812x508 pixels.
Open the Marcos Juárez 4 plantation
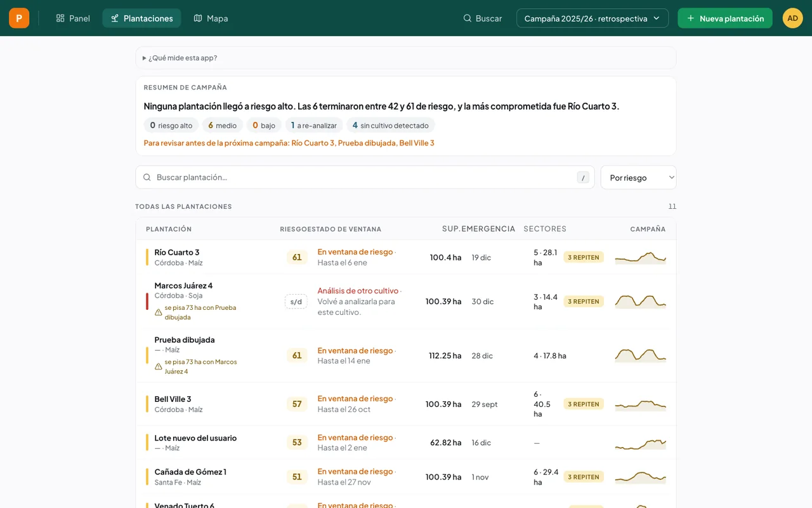[x=406, y=302]
